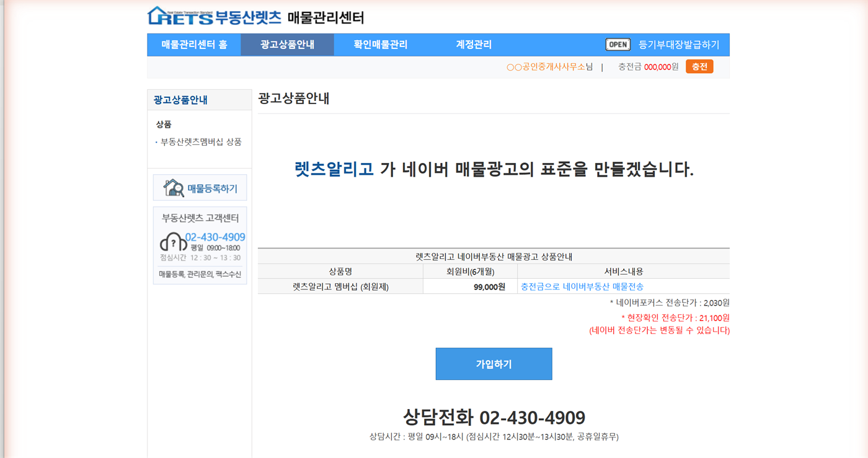Click the 회원비(6개월) column header
Image resolution: width=868 pixels, height=458 pixels.
click(x=471, y=271)
